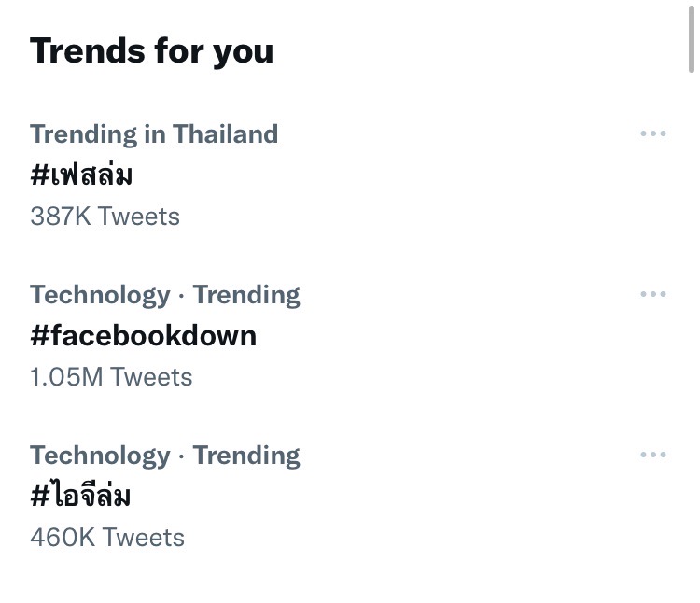Click the Trending word above #ไอจีล่ม
The height and width of the screenshot is (603, 700).
point(246,456)
